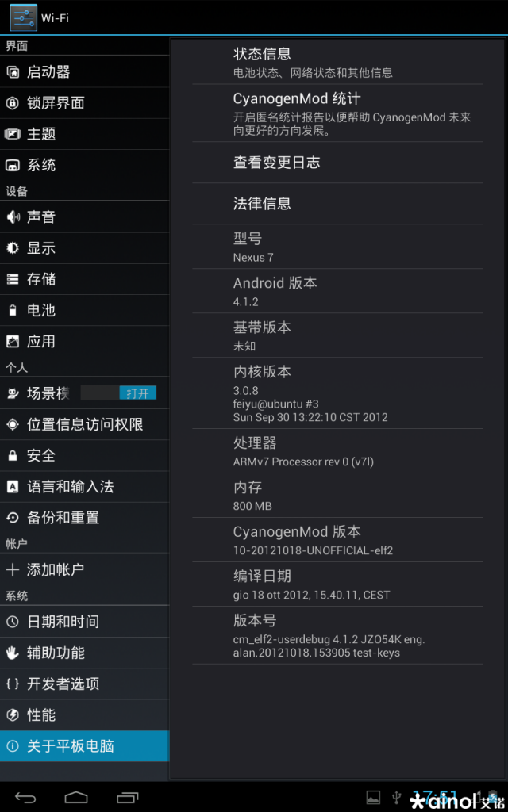Open CyanogenMod 统计 statistics entry
The height and width of the screenshot is (812, 508).
[337, 113]
